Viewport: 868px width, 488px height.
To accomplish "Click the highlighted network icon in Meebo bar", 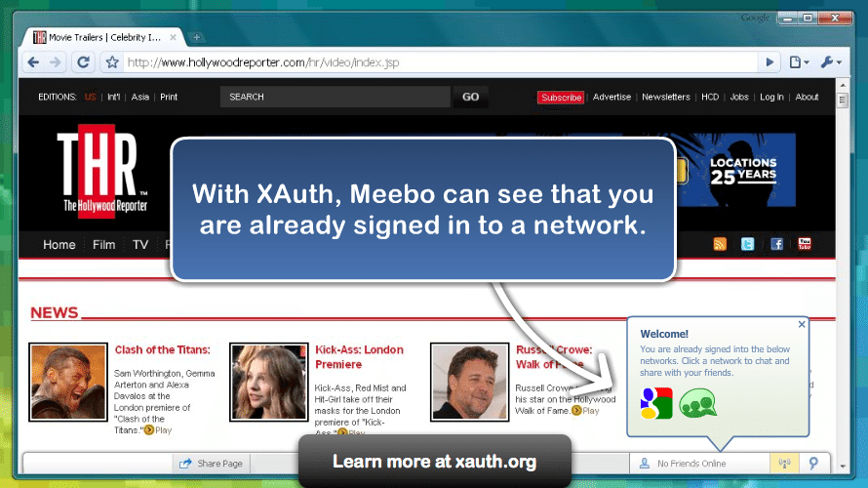I will click(x=784, y=463).
